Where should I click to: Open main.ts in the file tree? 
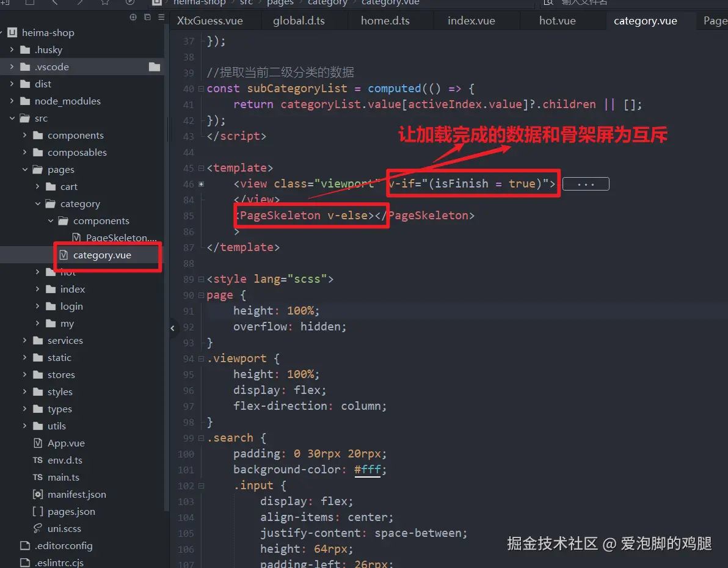(x=63, y=478)
